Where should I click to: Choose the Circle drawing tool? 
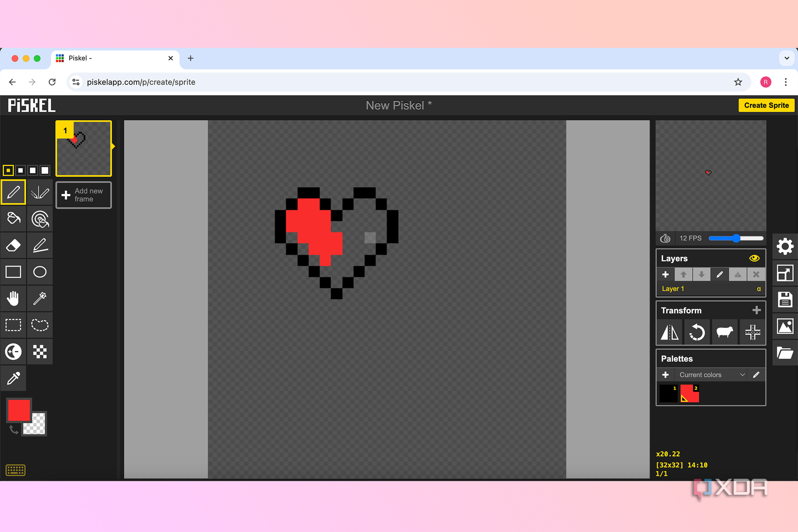coord(40,272)
